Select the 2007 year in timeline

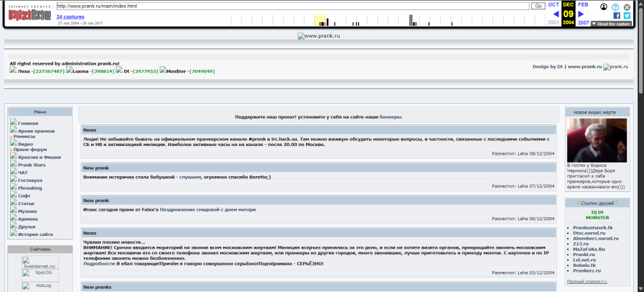coord(584,23)
